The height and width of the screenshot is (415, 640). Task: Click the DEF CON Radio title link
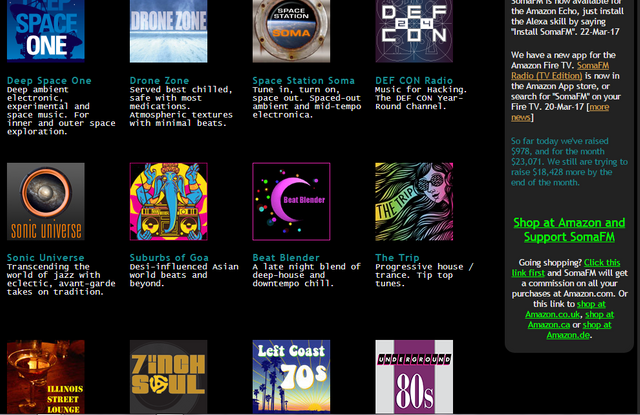tap(414, 80)
